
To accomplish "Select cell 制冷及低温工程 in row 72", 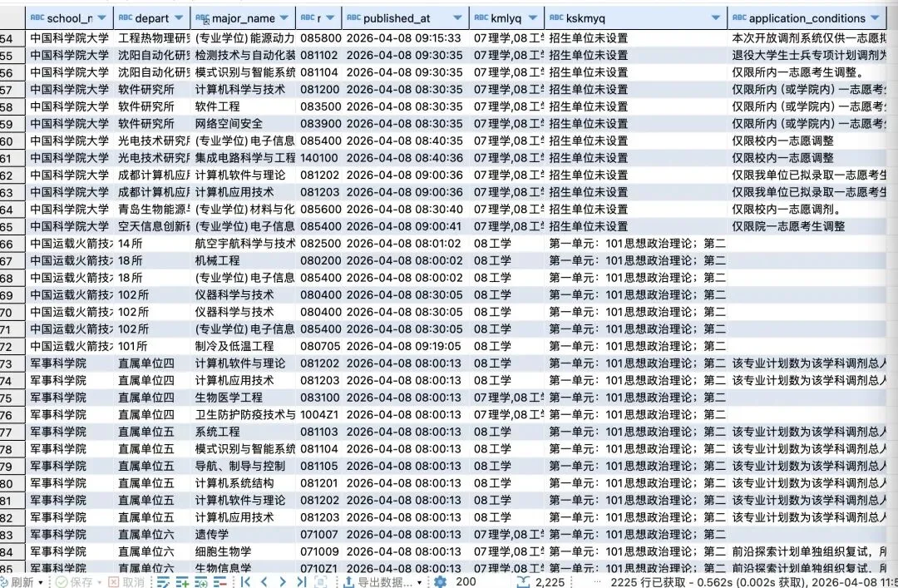I will tap(244, 346).
